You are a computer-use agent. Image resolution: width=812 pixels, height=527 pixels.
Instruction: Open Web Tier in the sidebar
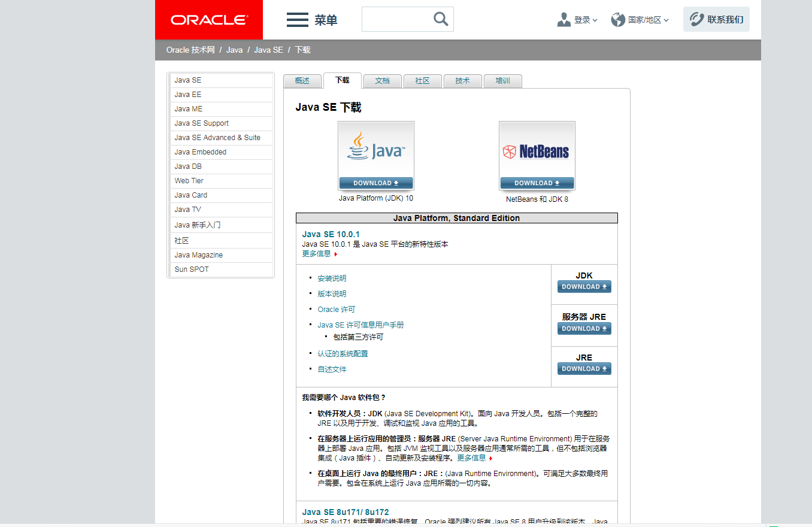click(x=221, y=181)
